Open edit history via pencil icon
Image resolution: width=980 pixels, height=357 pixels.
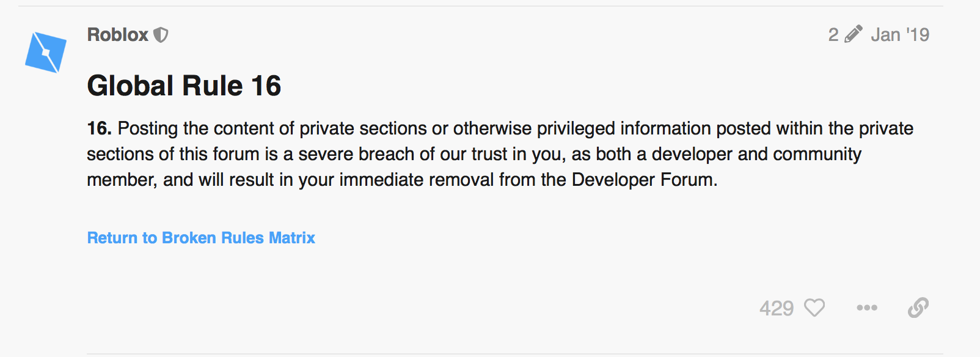coord(853,34)
